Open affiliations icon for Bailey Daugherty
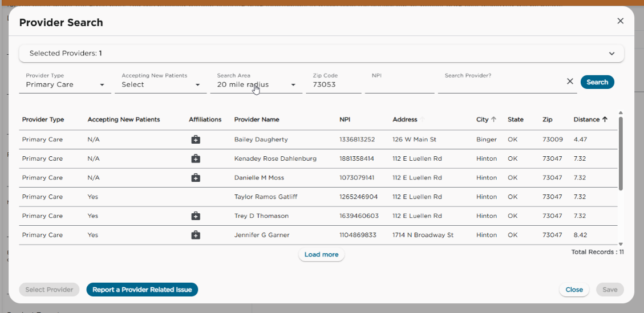The width and height of the screenshot is (644, 313). pos(196,139)
